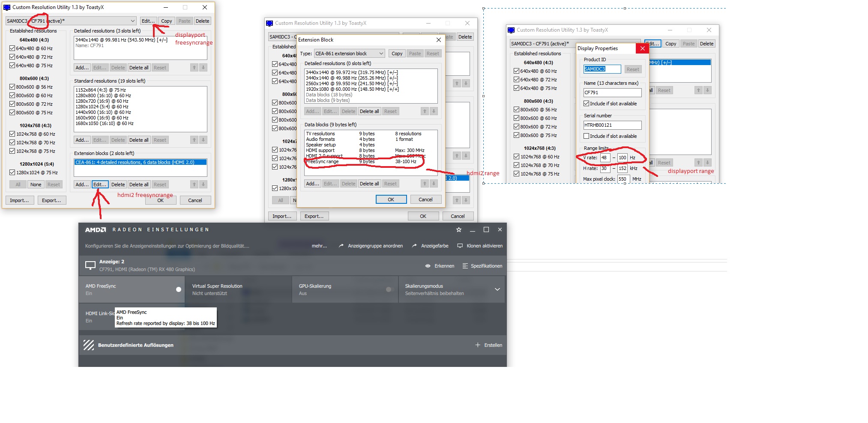Viewport: 868px width, 423px height.
Task: Select 1152x864 (4:3) @ 75 Hz standard resolution
Action: coord(140,90)
